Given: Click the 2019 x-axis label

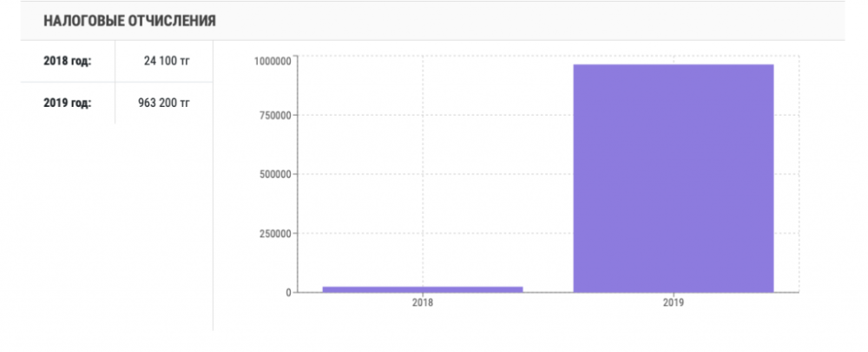Looking at the screenshot, I should pyautogui.click(x=673, y=303).
